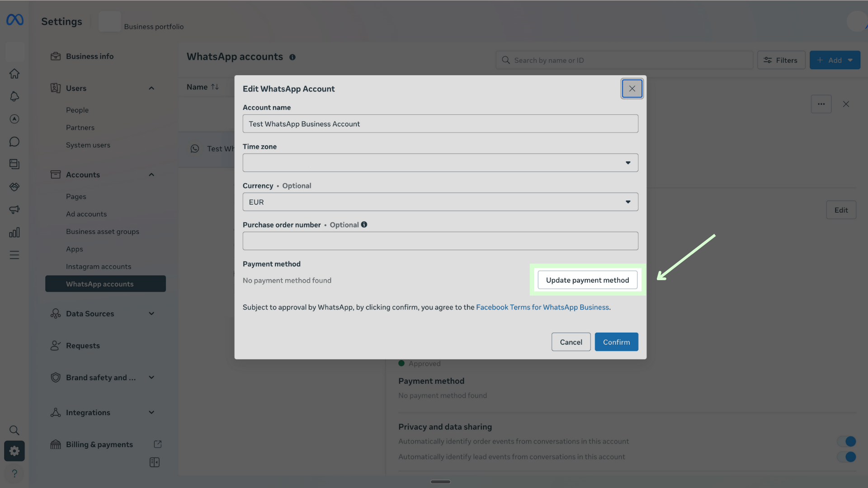Collapse the Users section
Image resolution: width=868 pixels, height=488 pixels.
[151, 88]
